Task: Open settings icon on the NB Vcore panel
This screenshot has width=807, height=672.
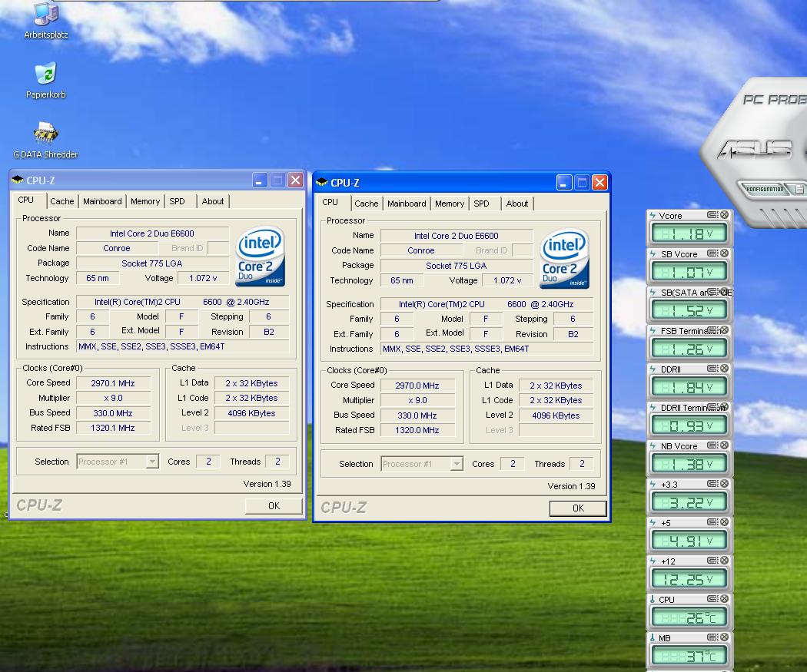Action: (712, 445)
